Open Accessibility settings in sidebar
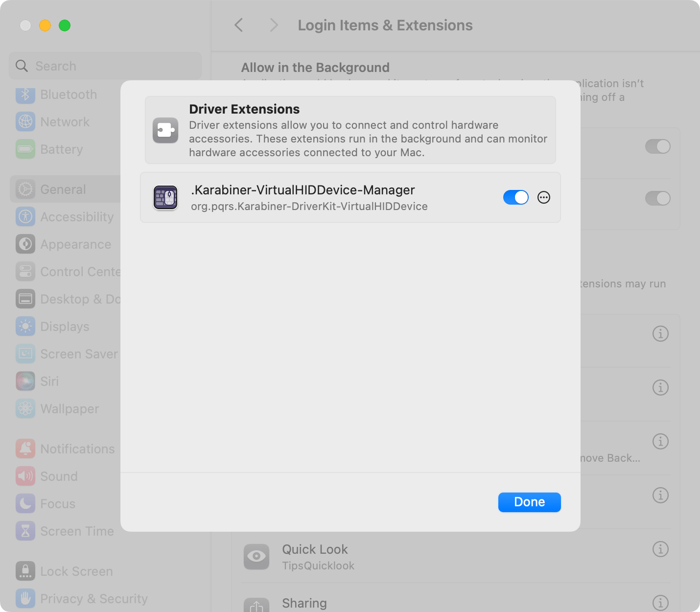The height and width of the screenshot is (612, 700). (x=65, y=217)
